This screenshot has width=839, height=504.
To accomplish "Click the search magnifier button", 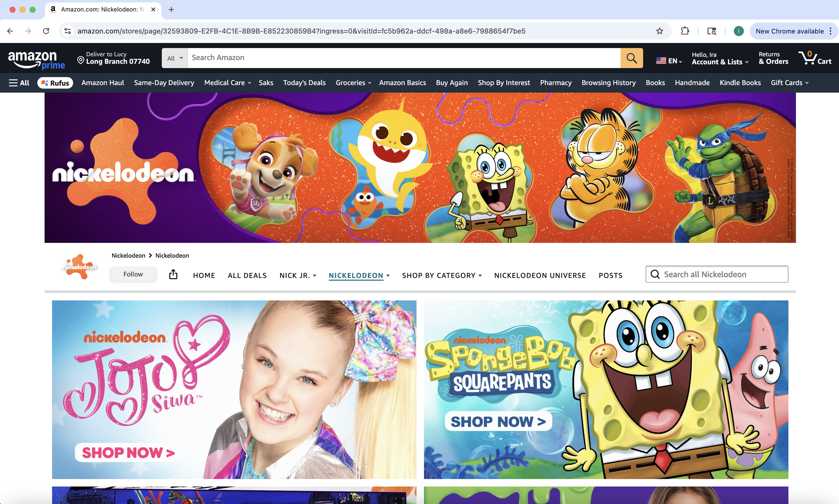I will pyautogui.click(x=631, y=58).
